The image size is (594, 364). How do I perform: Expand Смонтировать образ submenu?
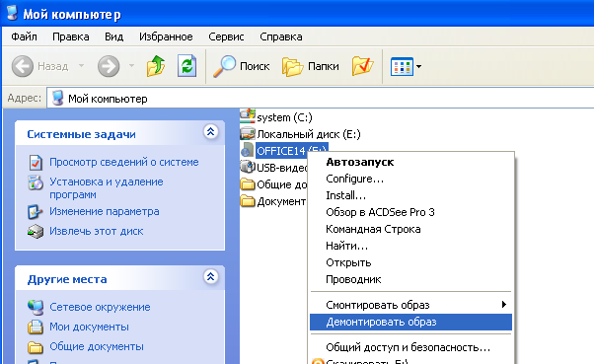point(411,305)
